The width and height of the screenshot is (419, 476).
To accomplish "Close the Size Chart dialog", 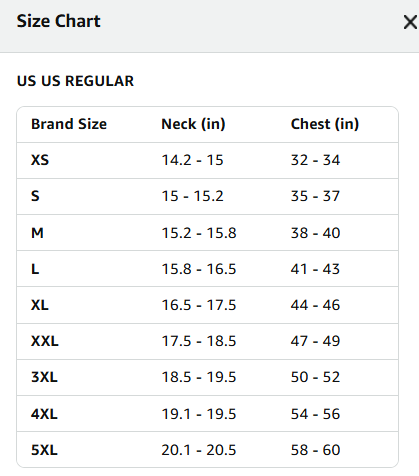I will 410,23.
